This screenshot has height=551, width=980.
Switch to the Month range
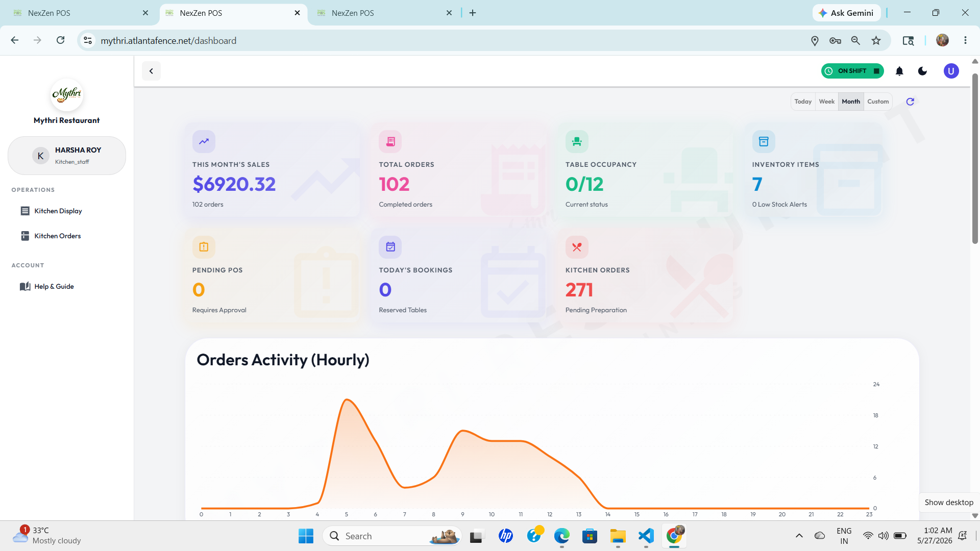(851, 102)
